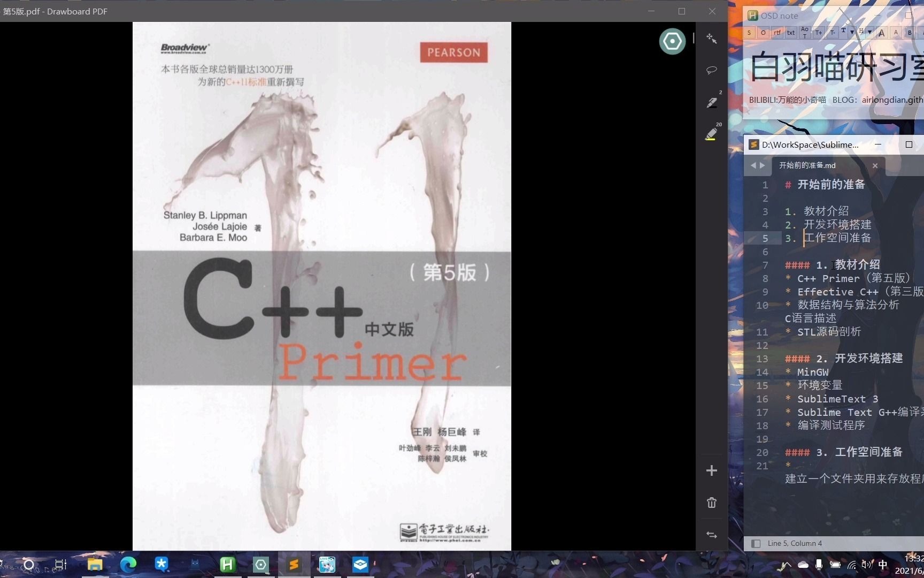Click the txt button in OSD note
Screen dimensions: 924x578
click(x=791, y=33)
